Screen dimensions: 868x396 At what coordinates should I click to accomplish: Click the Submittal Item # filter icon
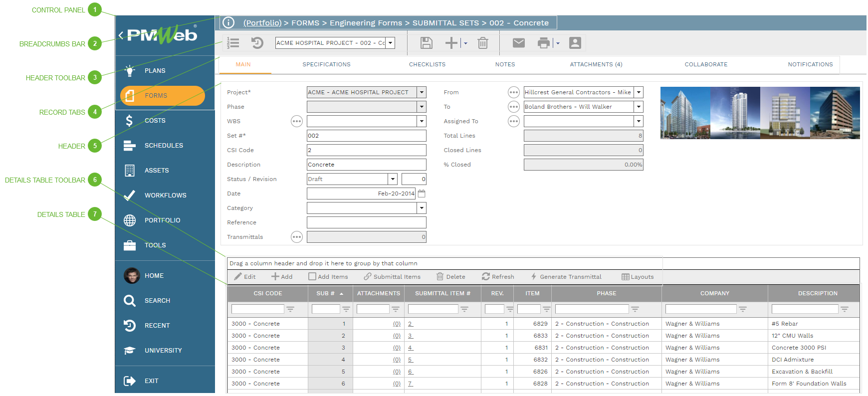pyautogui.click(x=464, y=309)
